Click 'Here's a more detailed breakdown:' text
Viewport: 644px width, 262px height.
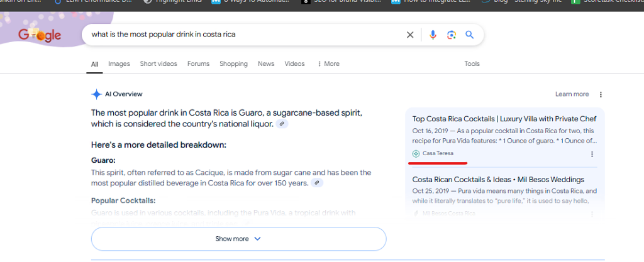click(158, 145)
